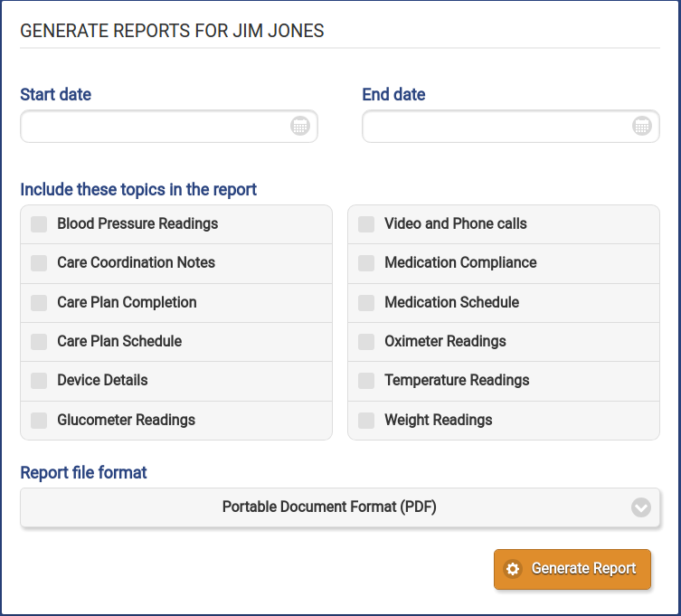Open the End date calendar icon
This screenshot has height=616, width=681.
(641, 127)
